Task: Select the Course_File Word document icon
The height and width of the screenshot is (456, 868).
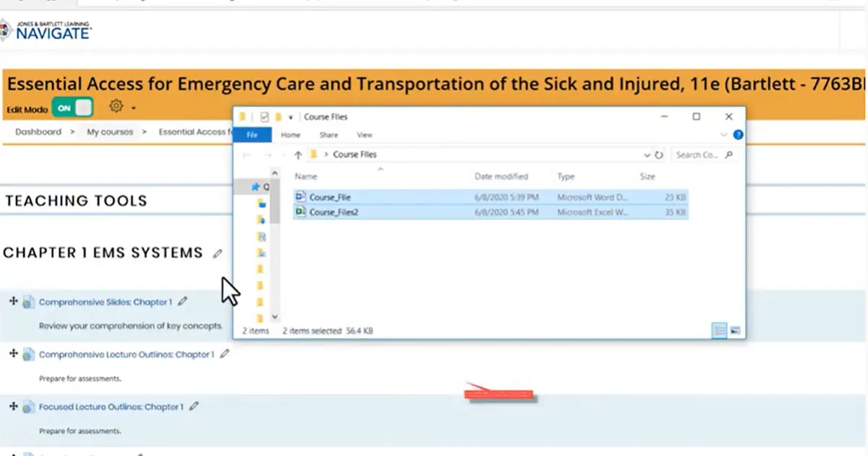Action: pyautogui.click(x=300, y=197)
